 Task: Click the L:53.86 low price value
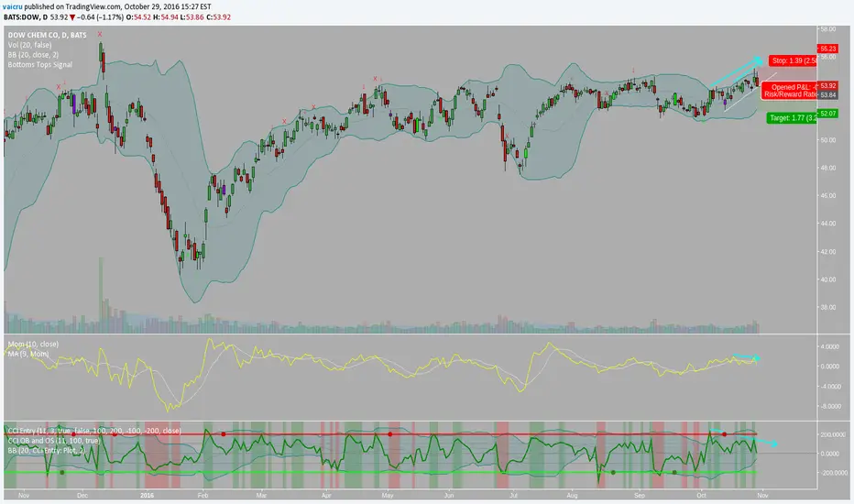tap(192, 16)
